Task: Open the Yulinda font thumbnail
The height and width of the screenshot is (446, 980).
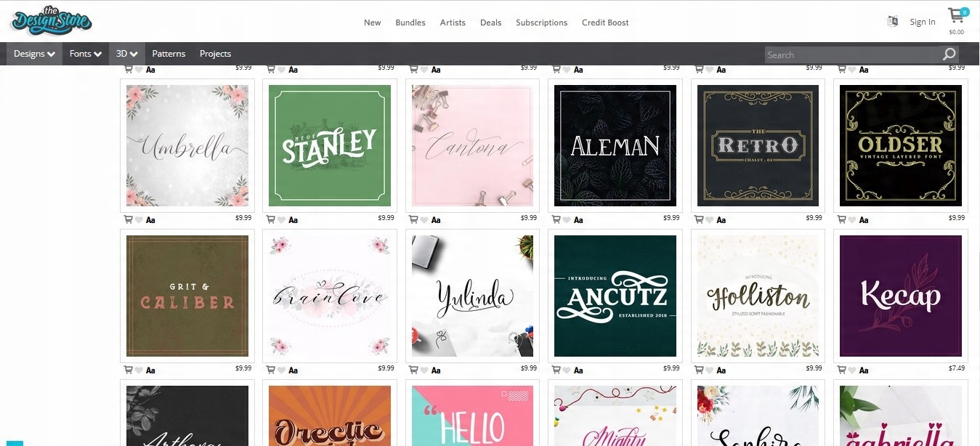Action: pos(473,296)
